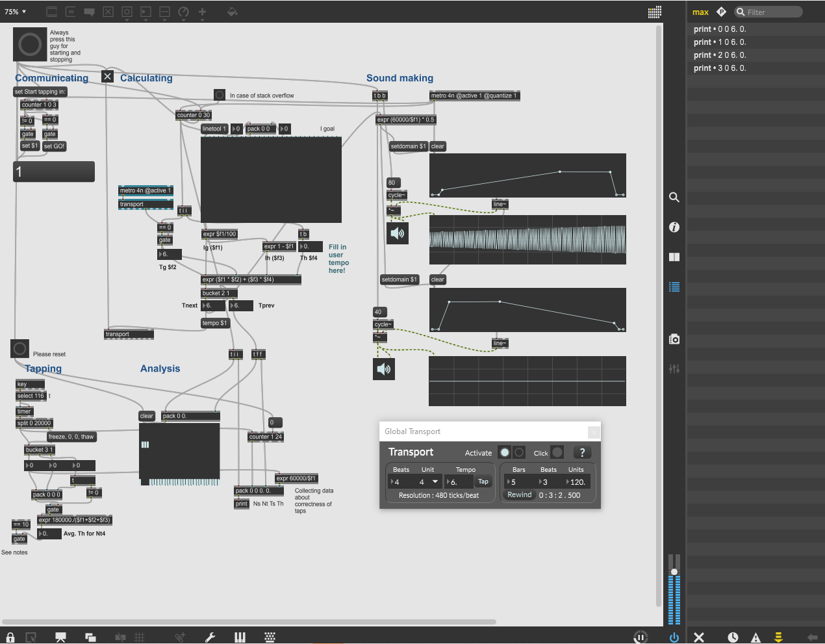Image resolution: width=825 pixels, height=644 pixels.
Task: Open the search sidebar magnifier icon
Action: click(x=674, y=197)
